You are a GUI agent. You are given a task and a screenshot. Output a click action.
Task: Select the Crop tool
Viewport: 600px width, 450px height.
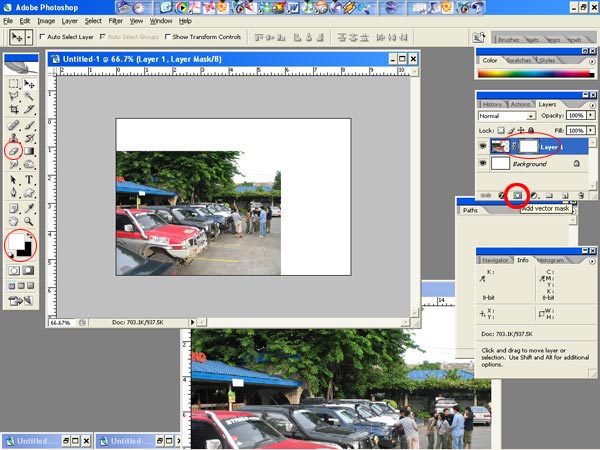13,111
